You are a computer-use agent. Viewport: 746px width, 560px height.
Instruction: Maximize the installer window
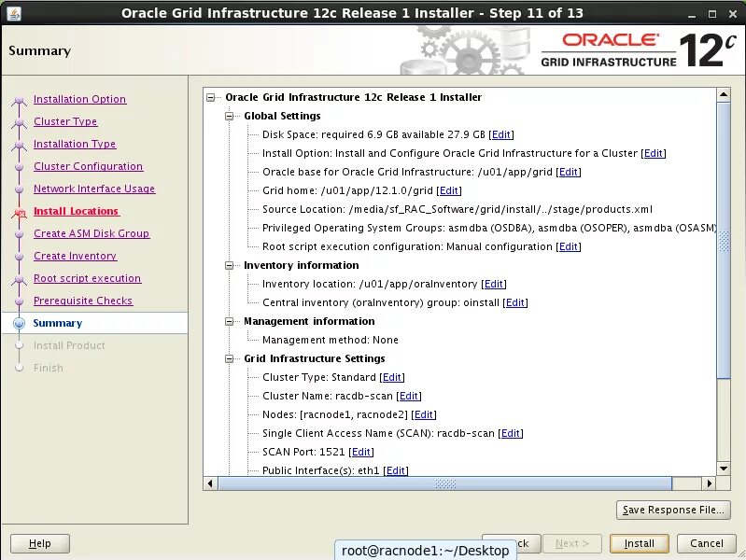[712, 14]
